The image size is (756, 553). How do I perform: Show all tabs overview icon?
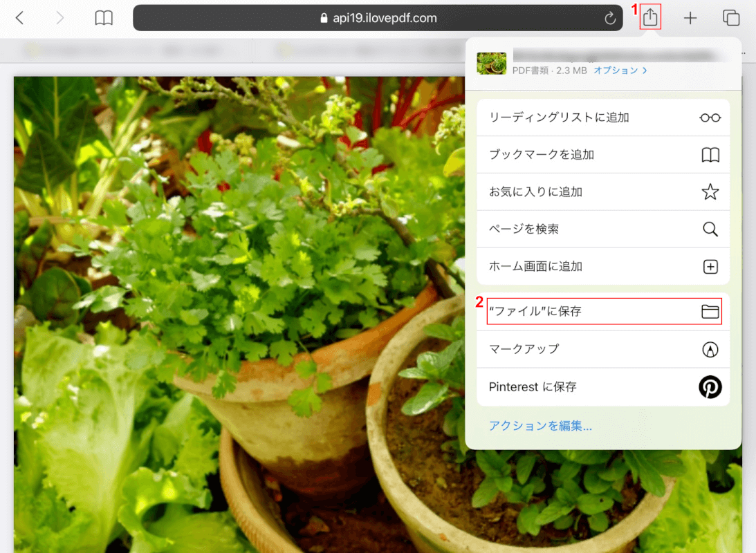pos(731,18)
